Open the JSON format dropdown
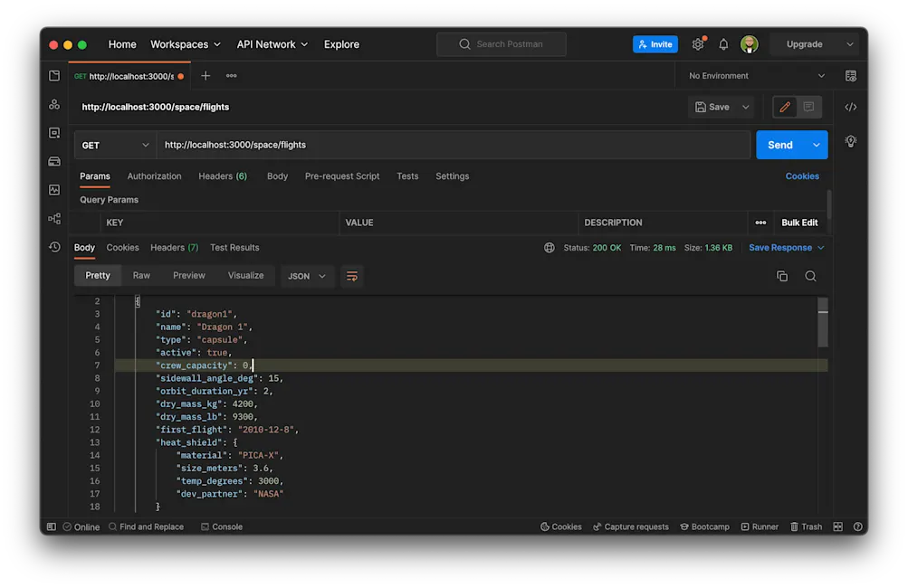 pyautogui.click(x=306, y=275)
